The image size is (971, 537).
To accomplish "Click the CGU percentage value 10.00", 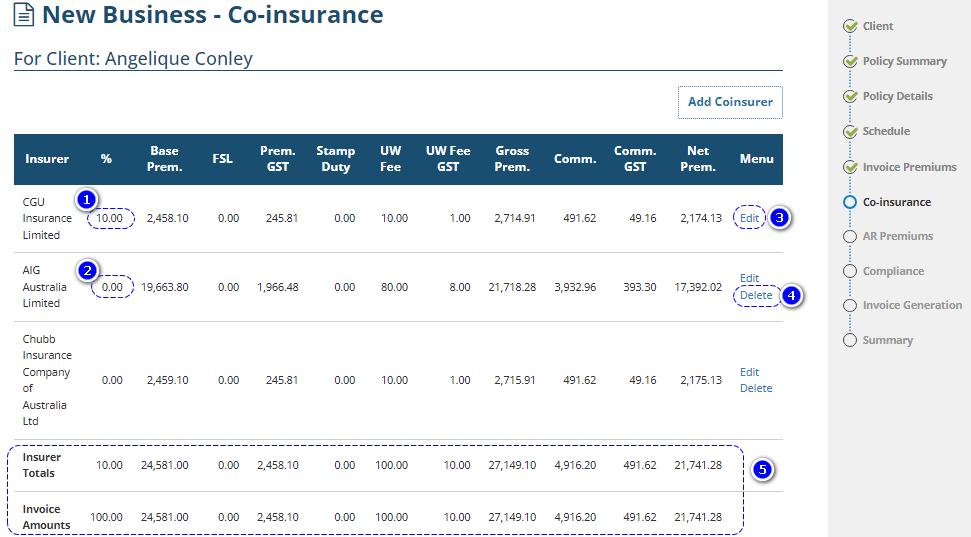I will [109, 218].
